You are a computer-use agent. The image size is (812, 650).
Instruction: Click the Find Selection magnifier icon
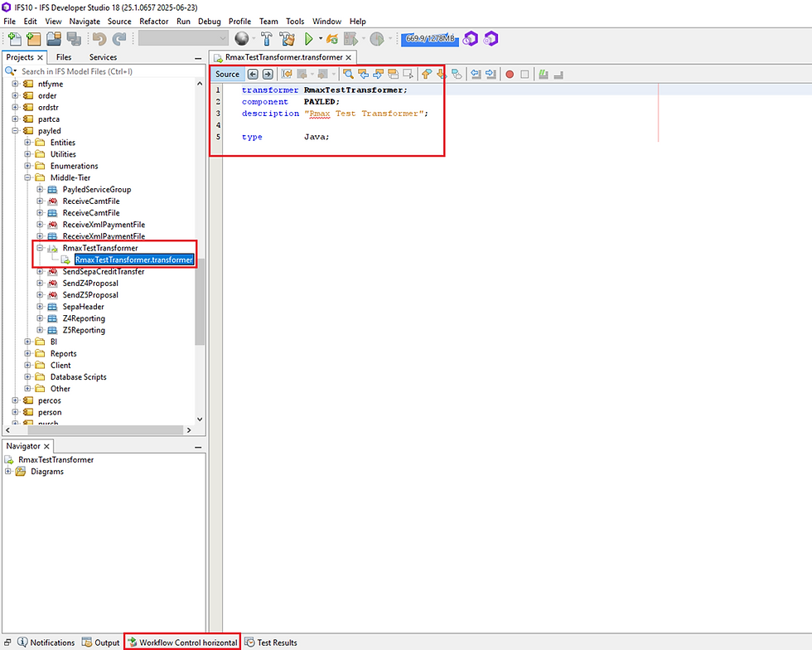tap(349, 74)
